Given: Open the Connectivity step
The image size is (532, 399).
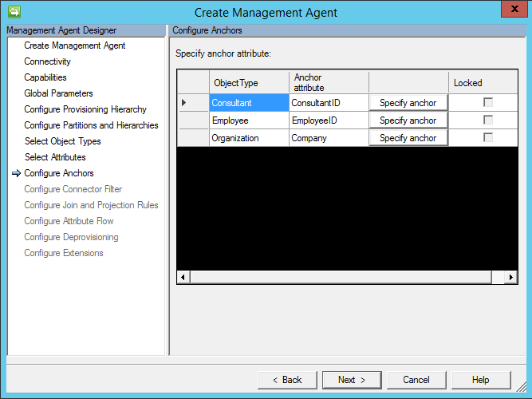Looking at the screenshot, I should pos(48,61).
